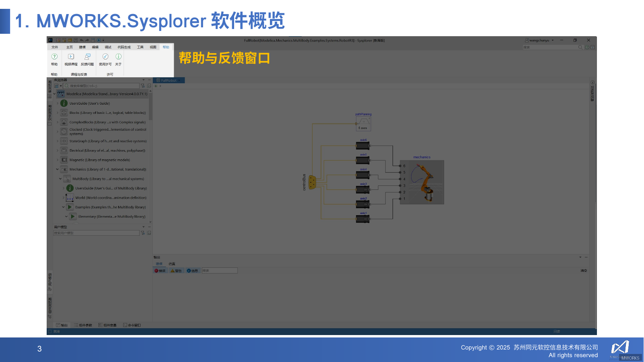Open the 库浏览器 panel dropdown arrow

pyautogui.click(x=143, y=80)
